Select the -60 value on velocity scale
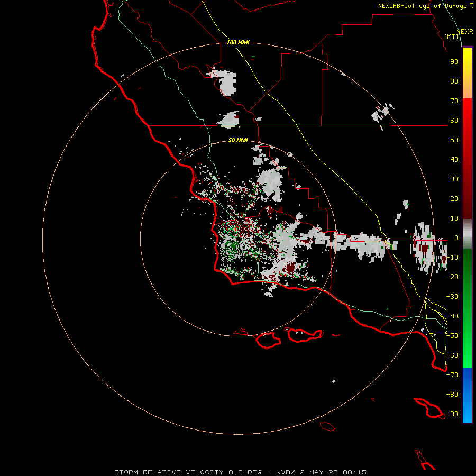This screenshot has width=476, height=476. 452,355
